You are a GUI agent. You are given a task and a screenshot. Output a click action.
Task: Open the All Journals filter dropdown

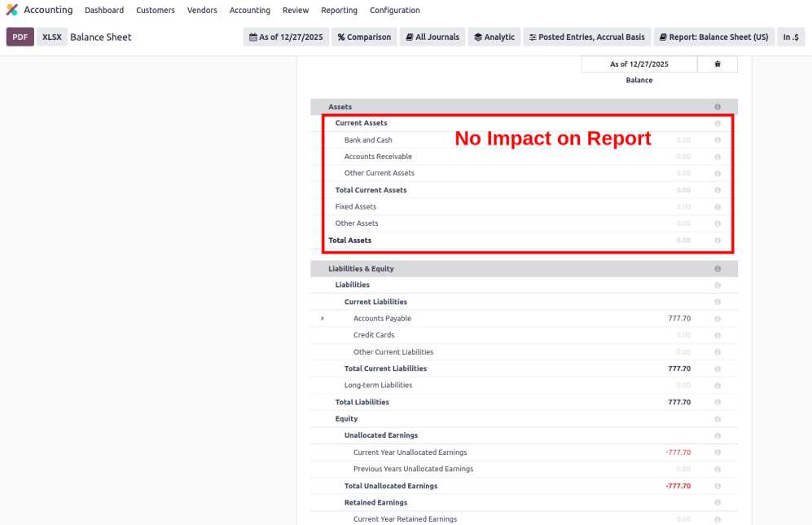click(432, 37)
